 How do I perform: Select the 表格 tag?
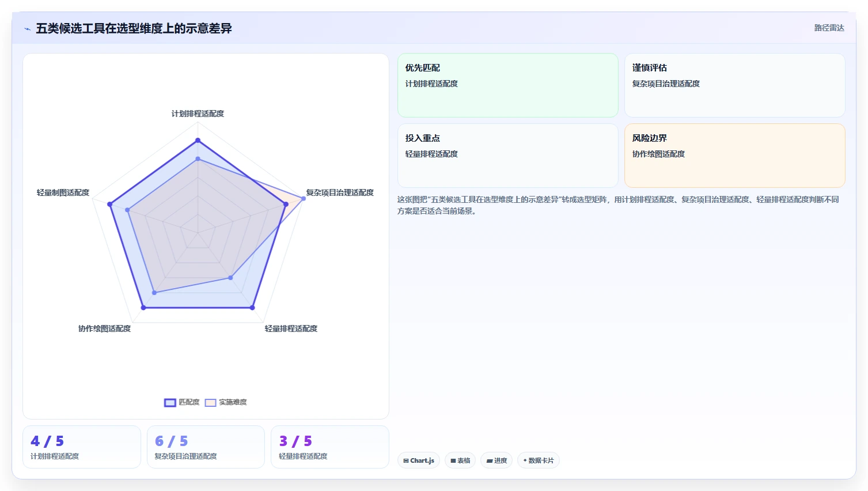[x=460, y=460]
